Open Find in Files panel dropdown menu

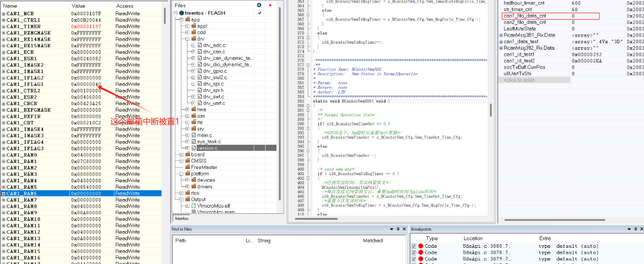click(x=392, y=229)
